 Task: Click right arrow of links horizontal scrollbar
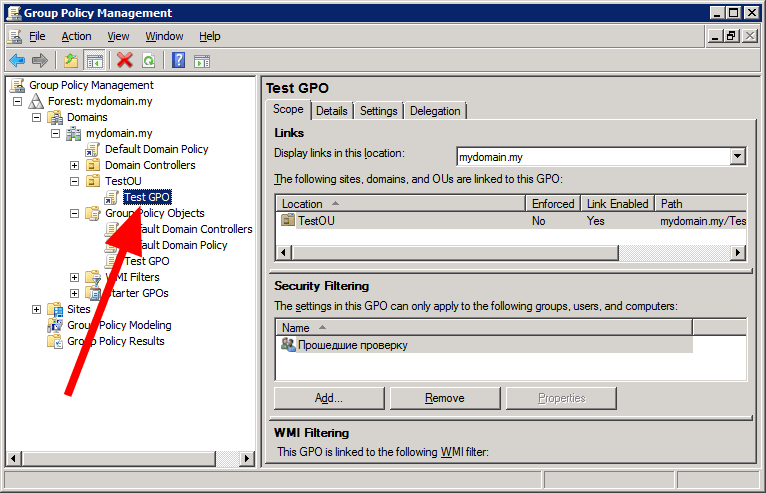coord(739,253)
